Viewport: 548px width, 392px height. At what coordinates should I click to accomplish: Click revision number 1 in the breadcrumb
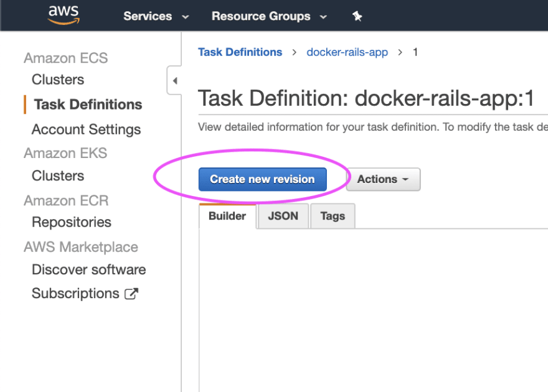415,52
